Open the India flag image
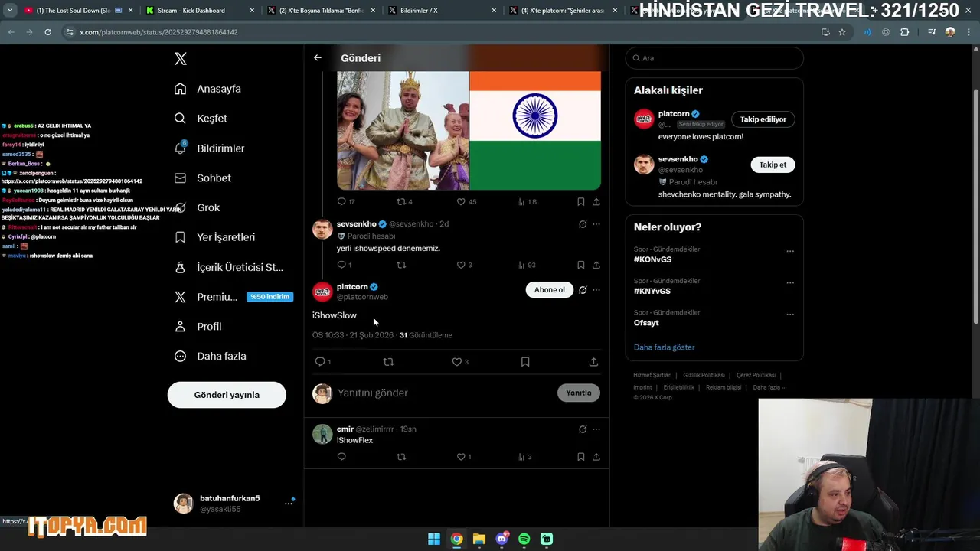This screenshot has height=551, width=980. (x=535, y=130)
